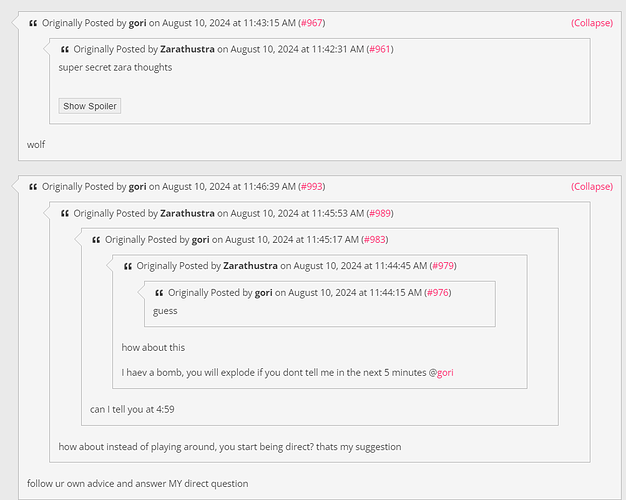
Task: Open post link #967
Action: tap(311, 23)
